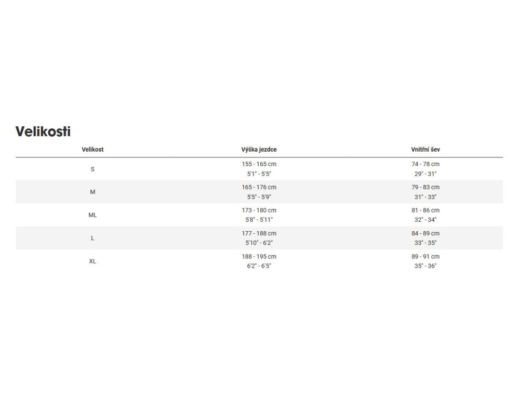Click the 155 - 165 cm height value
532x399 pixels.
pos(259,164)
